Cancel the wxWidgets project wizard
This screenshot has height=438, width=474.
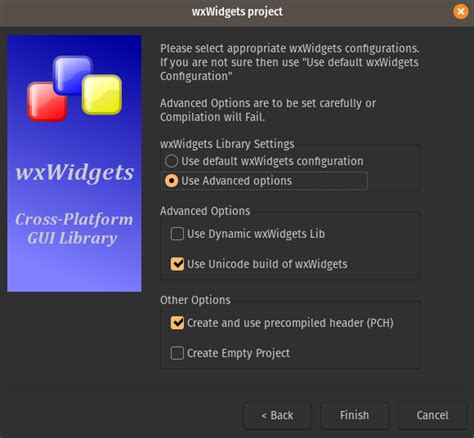[432, 415]
